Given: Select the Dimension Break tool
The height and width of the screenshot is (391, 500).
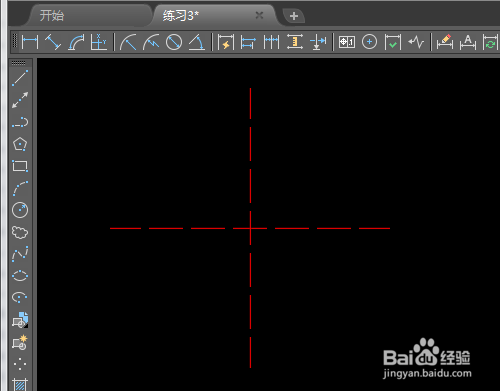Looking at the screenshot, I should click(x=318, y=42).
